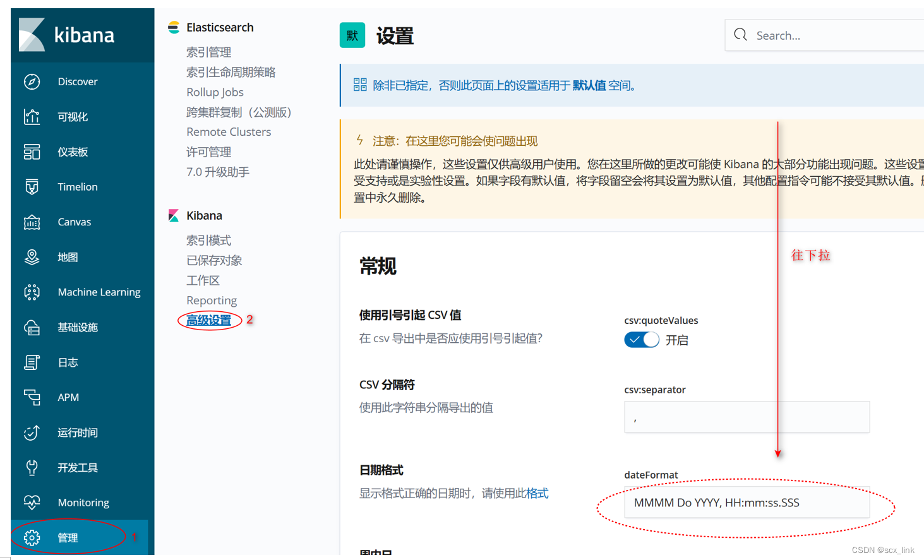Open Discover compass icon

click(x=32, y=81)
